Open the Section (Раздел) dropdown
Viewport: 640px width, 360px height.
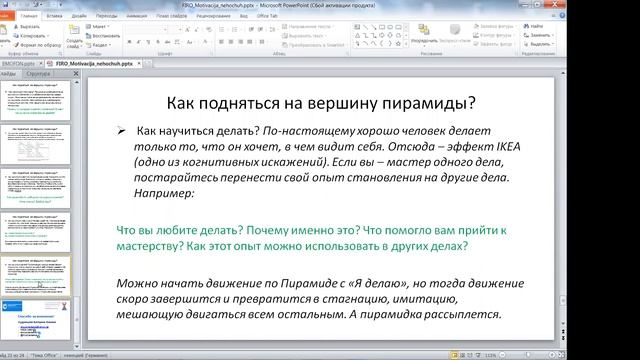click(x=99, y=45)
